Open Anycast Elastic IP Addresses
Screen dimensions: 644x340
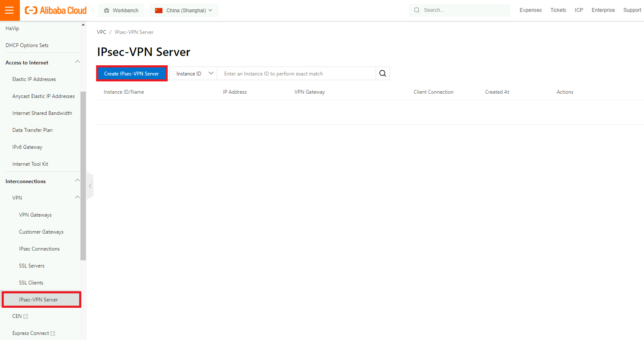pos(44,96)
